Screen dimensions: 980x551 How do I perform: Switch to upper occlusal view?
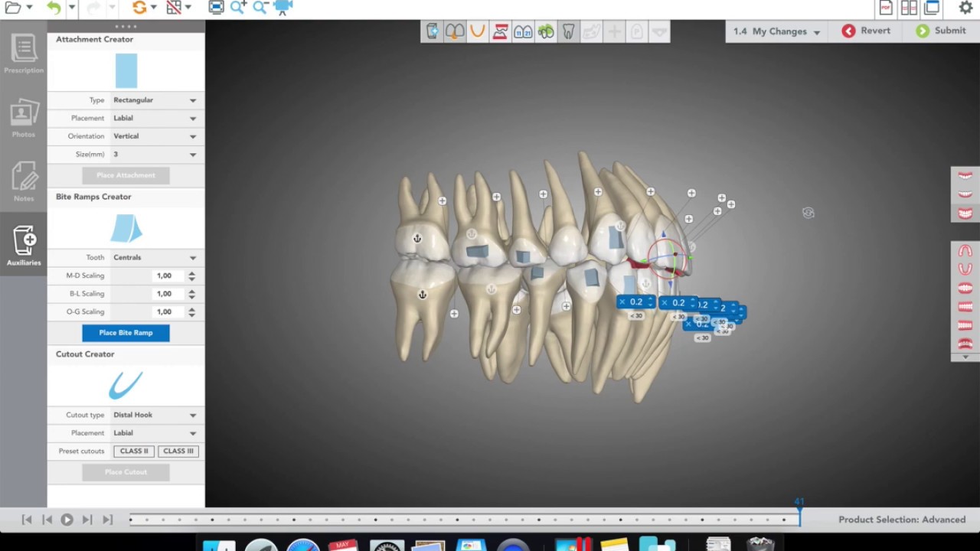pyautogui.click(x=965, y=251)
